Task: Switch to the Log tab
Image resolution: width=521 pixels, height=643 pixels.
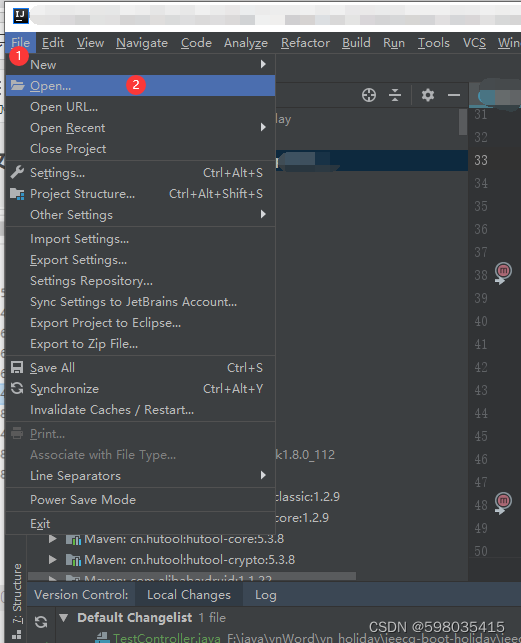Action: click(265, 595)
